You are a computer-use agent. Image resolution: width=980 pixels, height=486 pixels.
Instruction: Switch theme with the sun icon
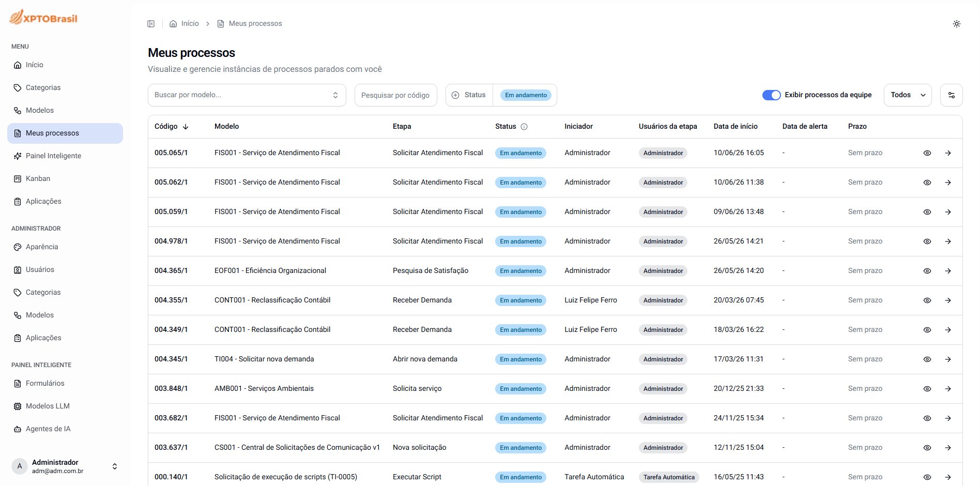957,24
